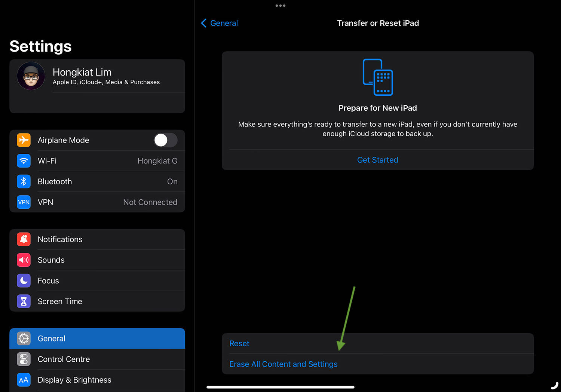Tap the Focus moon icon
The height and width of the screenshot is (392, 561).
pos(24,281)
